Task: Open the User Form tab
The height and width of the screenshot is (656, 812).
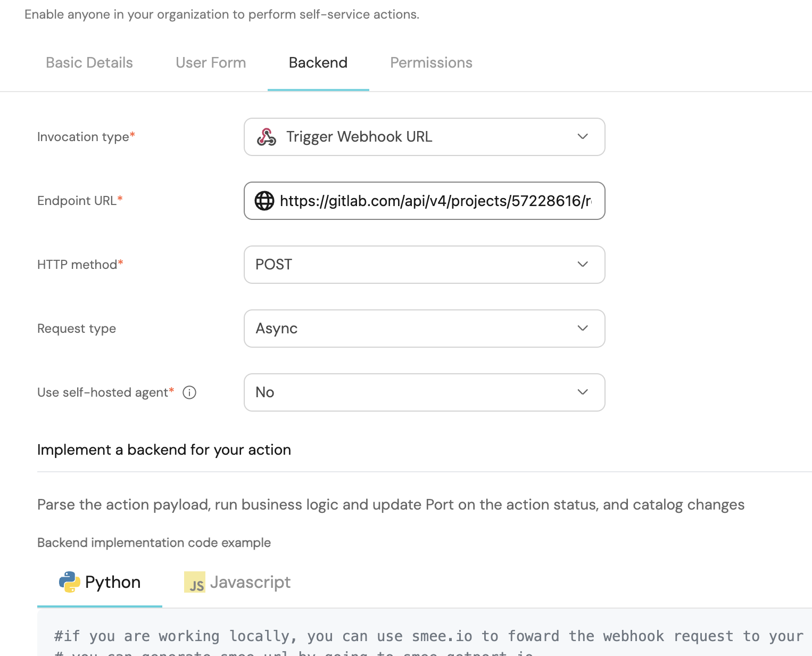Action: click(211, 63)
